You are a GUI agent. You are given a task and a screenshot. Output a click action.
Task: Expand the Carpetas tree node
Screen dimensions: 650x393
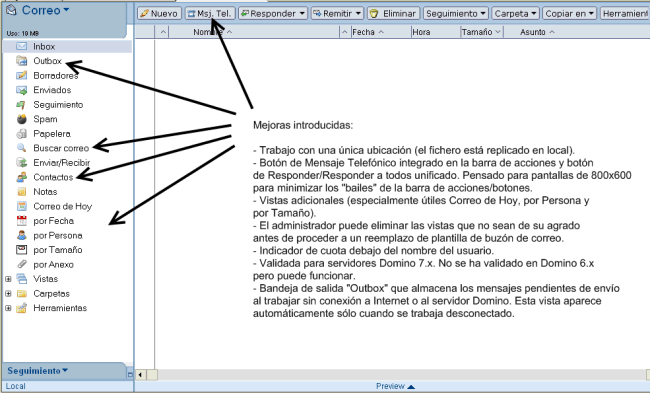(x=8, y=294)
